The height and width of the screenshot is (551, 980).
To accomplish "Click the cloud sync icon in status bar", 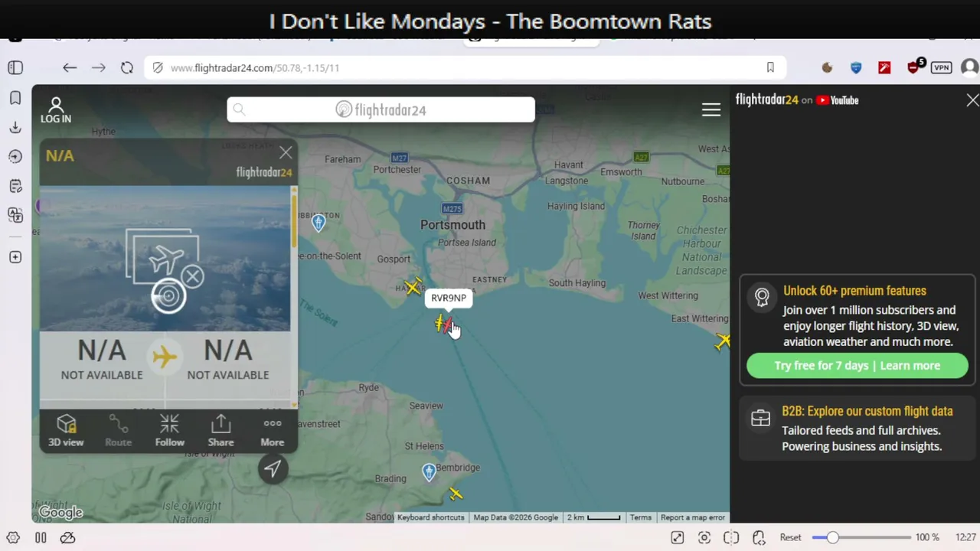I will (68, 537).
